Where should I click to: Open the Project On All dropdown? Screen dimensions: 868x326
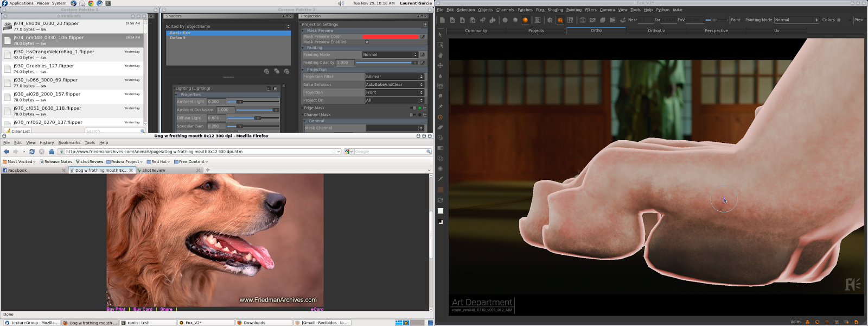coord(394,100)
